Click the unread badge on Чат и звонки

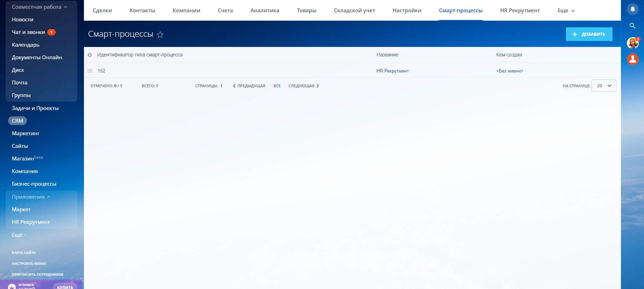point(51,32)
